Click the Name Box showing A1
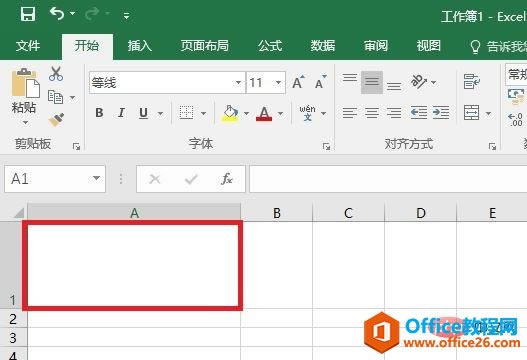 [55, 179]
